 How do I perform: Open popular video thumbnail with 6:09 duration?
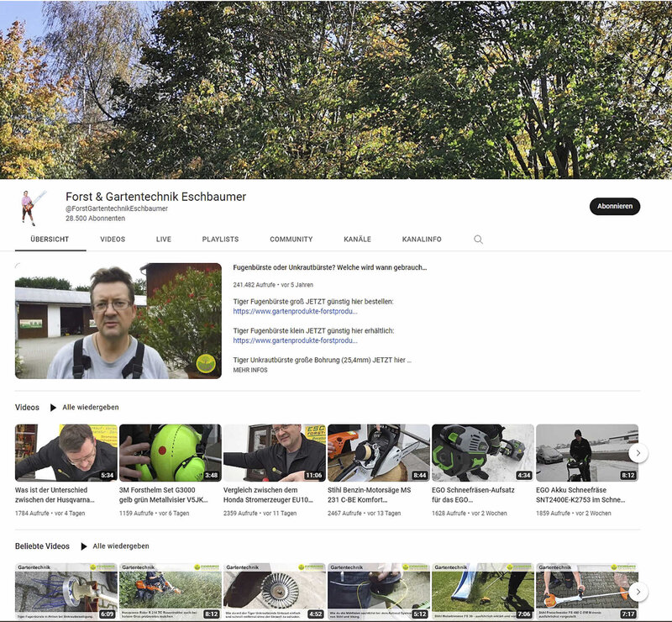coord(66,592)
